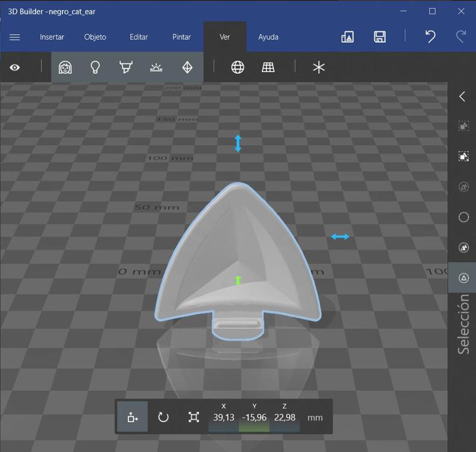Toggle the eye visibility icon

tap(14, 67)
